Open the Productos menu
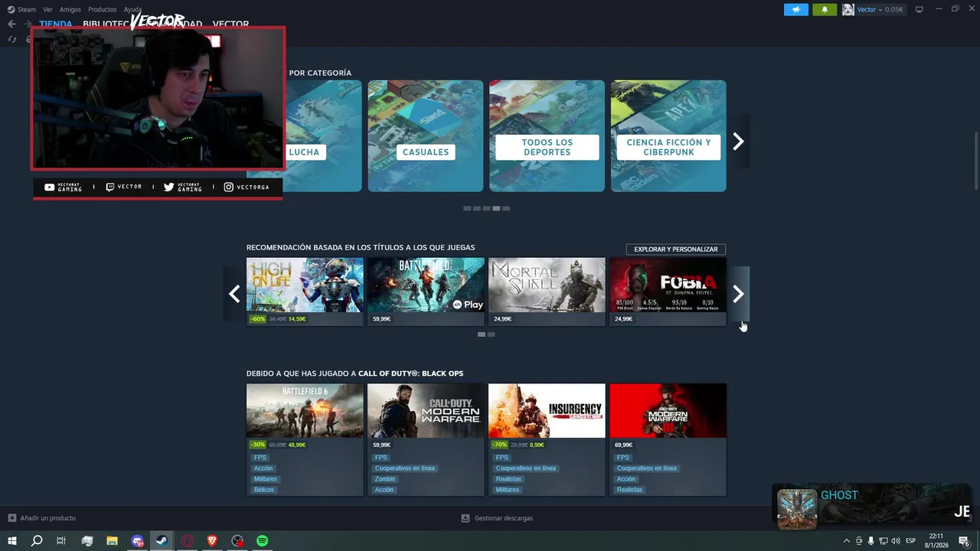 [x=103, y=9]
